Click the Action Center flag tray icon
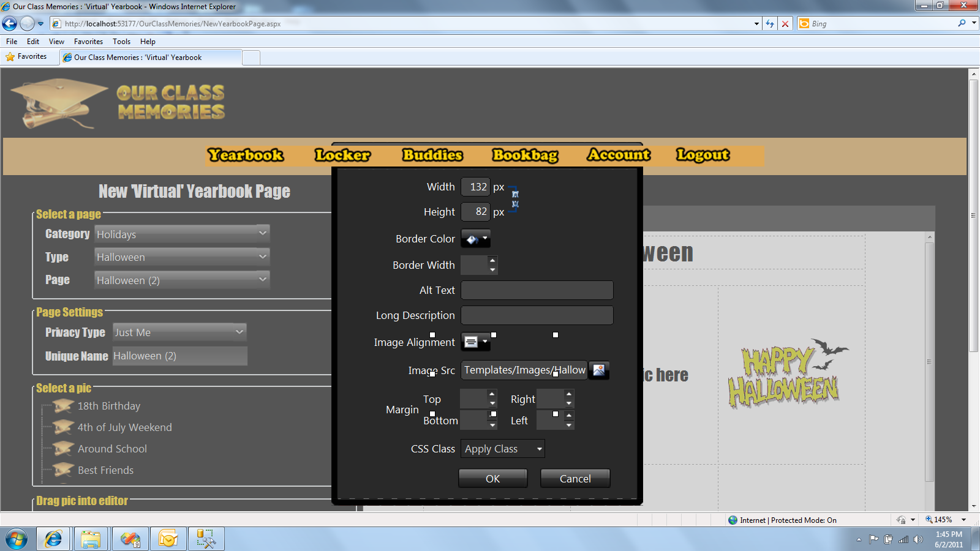 pos(873,539)
